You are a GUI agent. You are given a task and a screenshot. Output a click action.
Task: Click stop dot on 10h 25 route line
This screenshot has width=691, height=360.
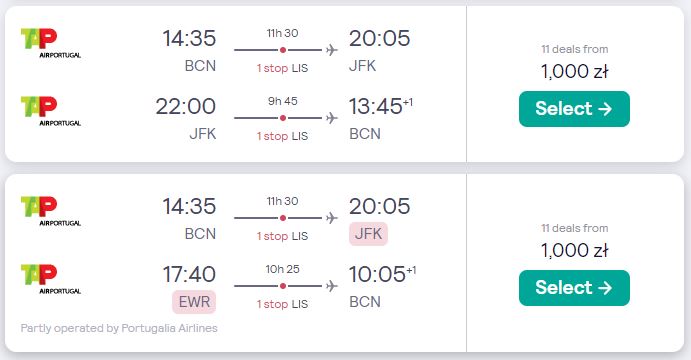pyautogui.click(x=283, y=286)
